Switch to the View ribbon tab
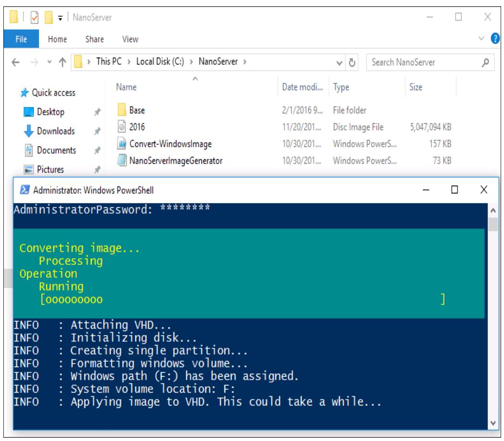 [x=130, y=39]
